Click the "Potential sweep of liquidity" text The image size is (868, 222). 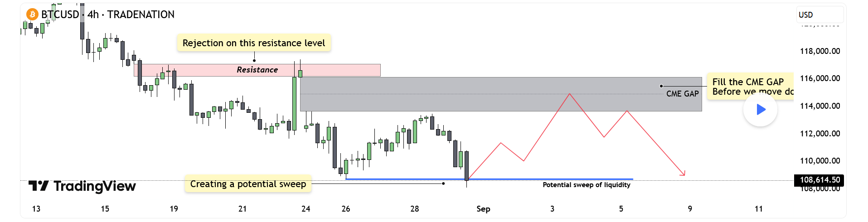(586, 185)
